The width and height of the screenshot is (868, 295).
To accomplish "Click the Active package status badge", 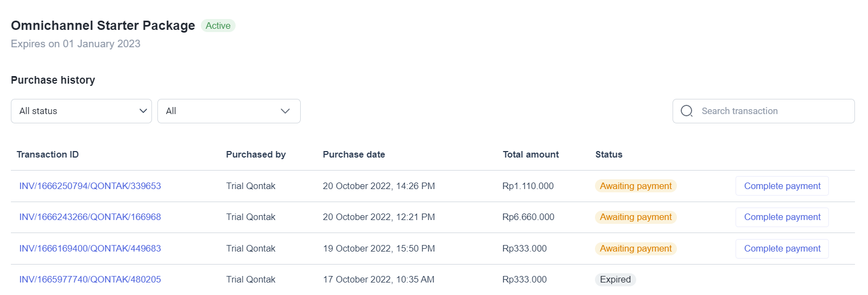I will tap(218, 26).
